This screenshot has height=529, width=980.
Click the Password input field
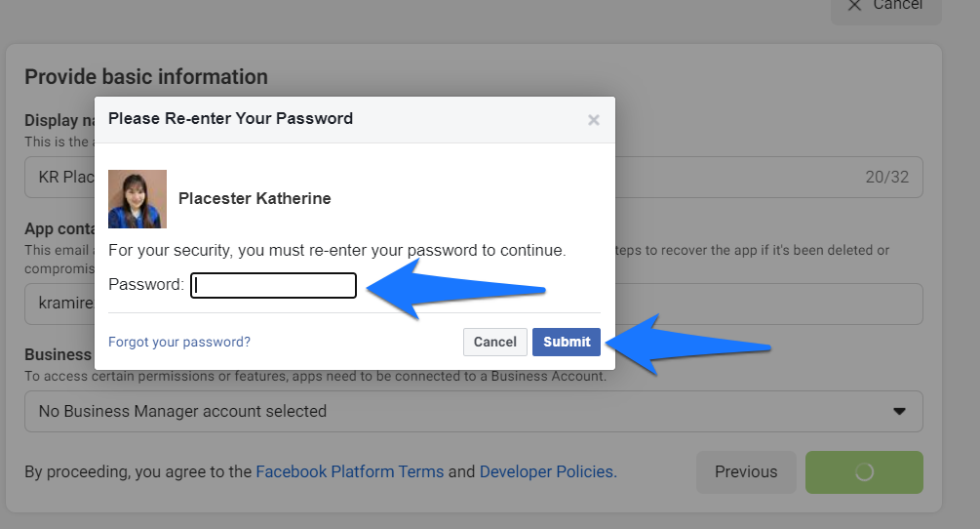coord(274,285)
